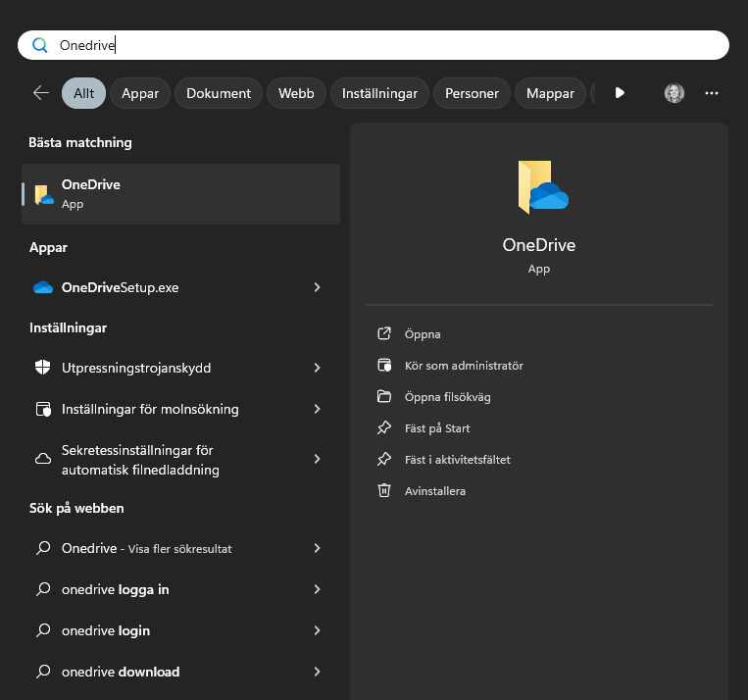748x700 pixels.
Task: Click the OneDriveSetup.exe cloud icon
Action: [x=43, y=287]
